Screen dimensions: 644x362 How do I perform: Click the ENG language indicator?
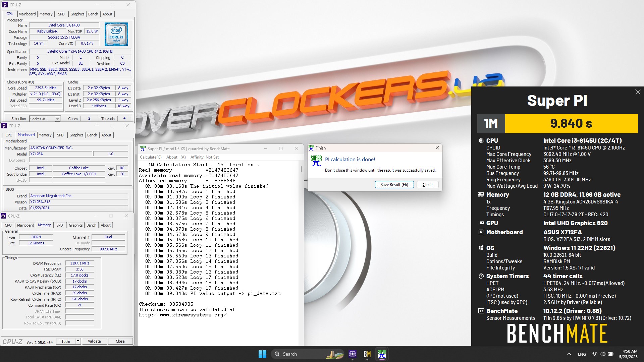coord(582,354)
